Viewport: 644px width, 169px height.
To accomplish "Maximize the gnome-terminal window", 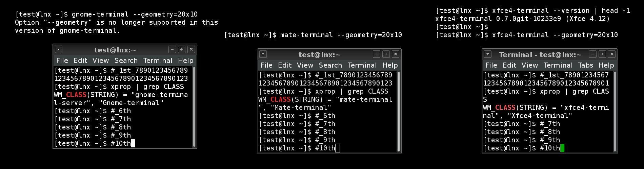I will (x=182, y=49).
